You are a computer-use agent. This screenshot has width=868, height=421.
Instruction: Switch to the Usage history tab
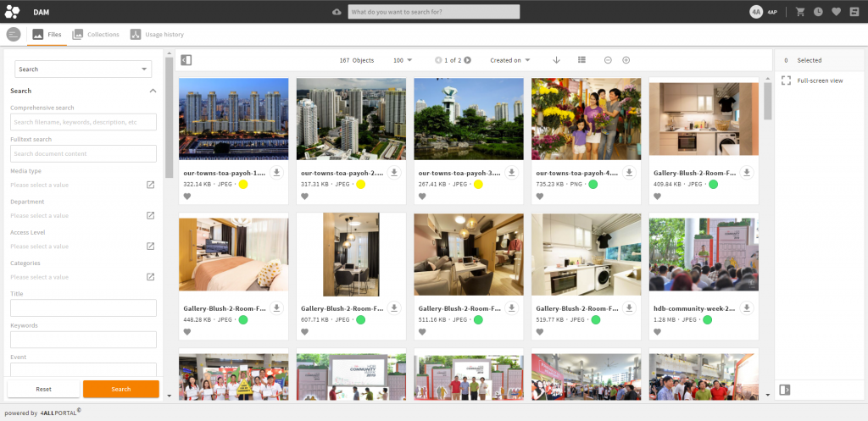[157, 34]
